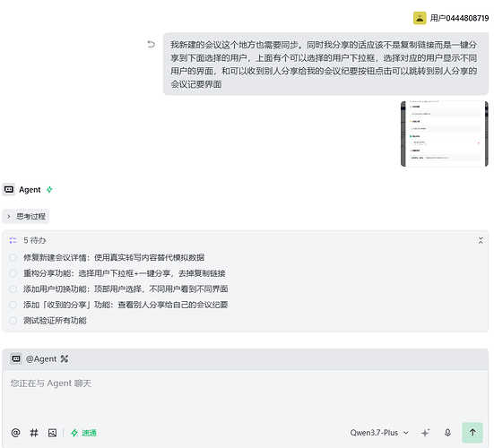
Task: Open the attached screenshot thumbnail
Action: click(x=444, y=134)
